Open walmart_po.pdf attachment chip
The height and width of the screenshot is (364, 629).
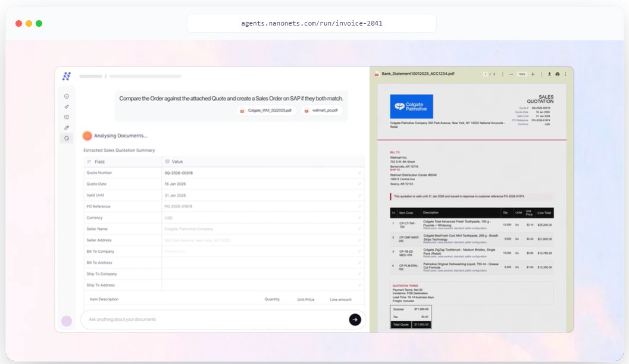tap(321, 111)
